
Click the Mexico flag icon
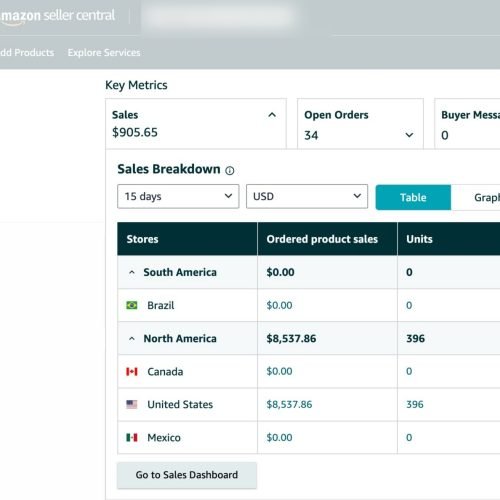[x=132, y=437]
